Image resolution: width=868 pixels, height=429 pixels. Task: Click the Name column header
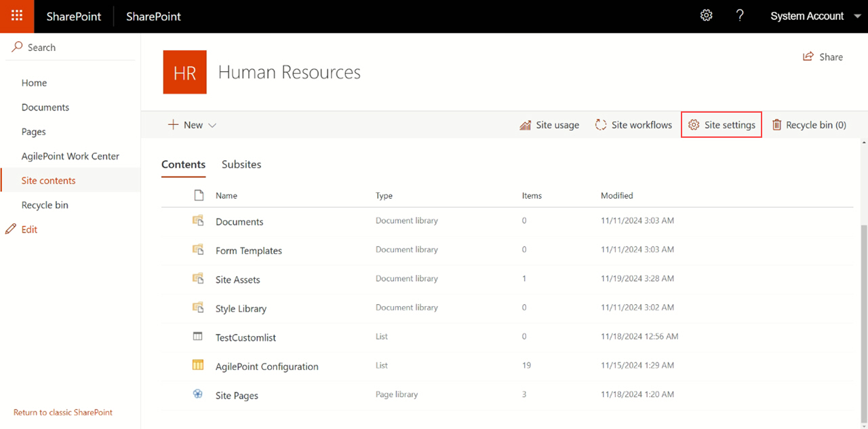pyautogui.click(x=226, y=195)
